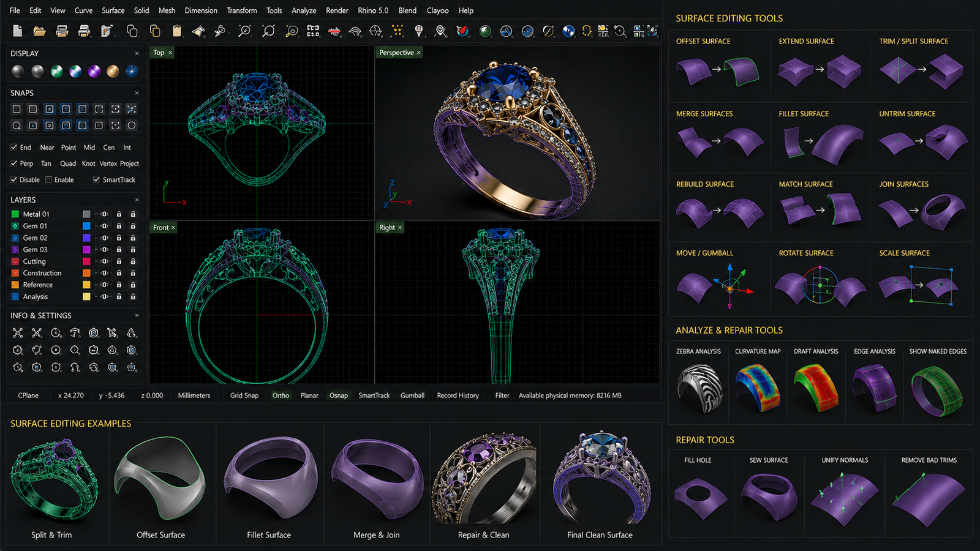Run Zebra Analysis
This screenshot has height=551, width=980.
click(x=698, y=383)
